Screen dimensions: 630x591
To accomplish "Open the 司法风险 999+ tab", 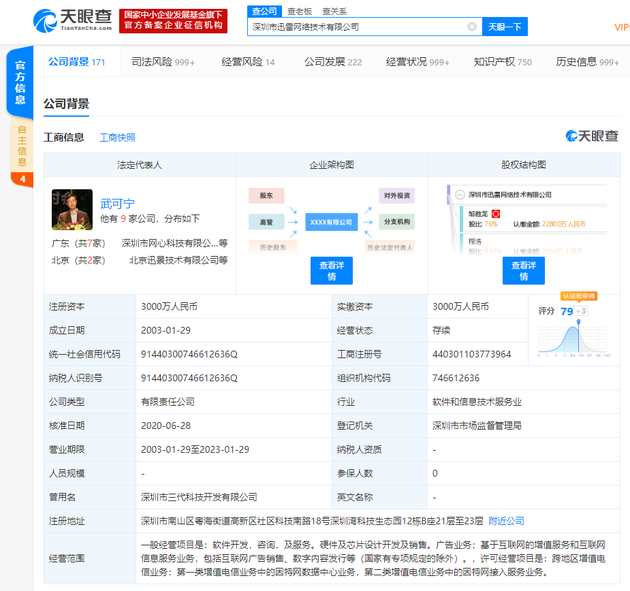I will pyautogui.click(x=163, y=62).
